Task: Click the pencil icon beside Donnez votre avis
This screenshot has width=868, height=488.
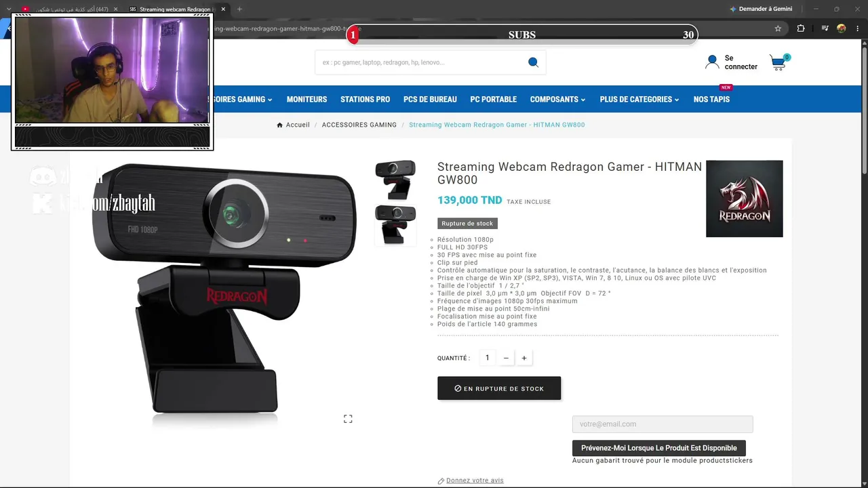Action: (x=441, y=481)
